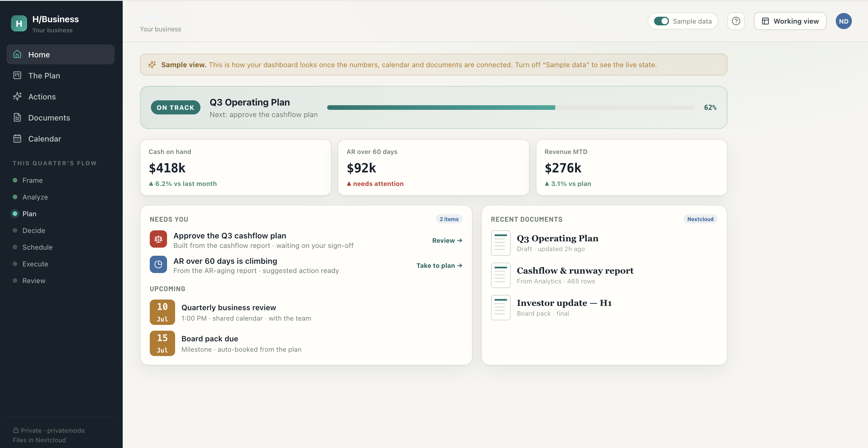Open Investor update — H1 title
The image size is (868, 448).
point(564,303)
